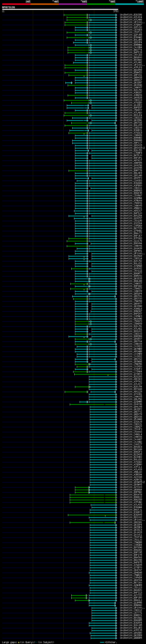Screen dimensions: 146x644
Task: Open hit UniRef100_Q2PJS0
Action: (131, 27)
